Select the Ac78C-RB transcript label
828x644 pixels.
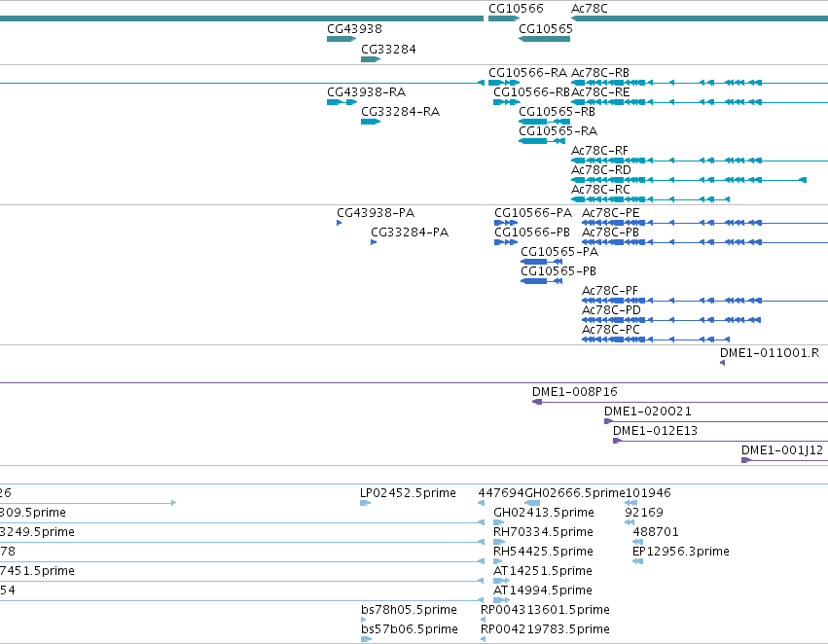[600, 72]
